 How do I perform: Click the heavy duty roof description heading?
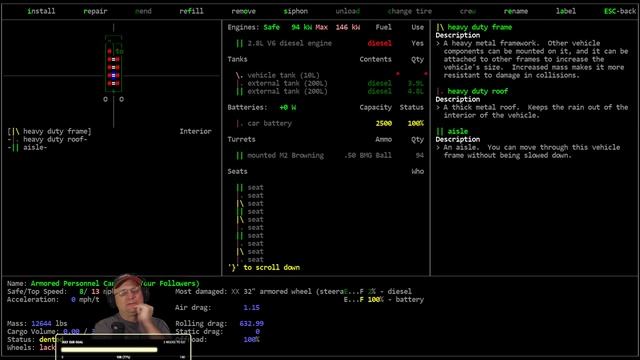472,91
